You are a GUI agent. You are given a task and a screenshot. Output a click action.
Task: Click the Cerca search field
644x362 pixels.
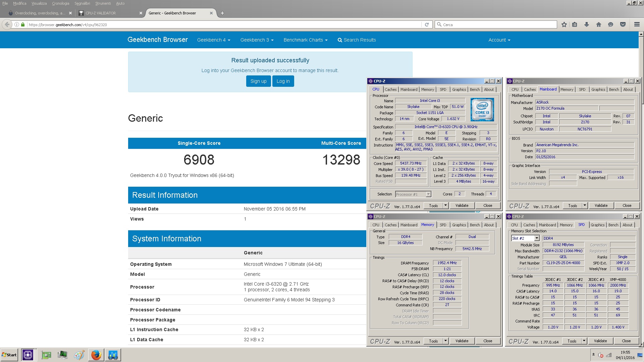pyautogui.click(x=496, y=24)
